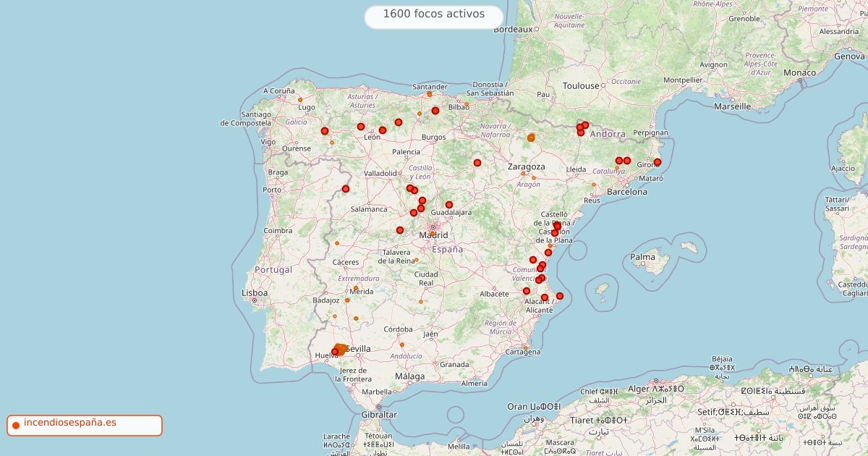Select the red marker on the coast east of Alacant
Screen dimensions: 868x456
pos(559,296)
